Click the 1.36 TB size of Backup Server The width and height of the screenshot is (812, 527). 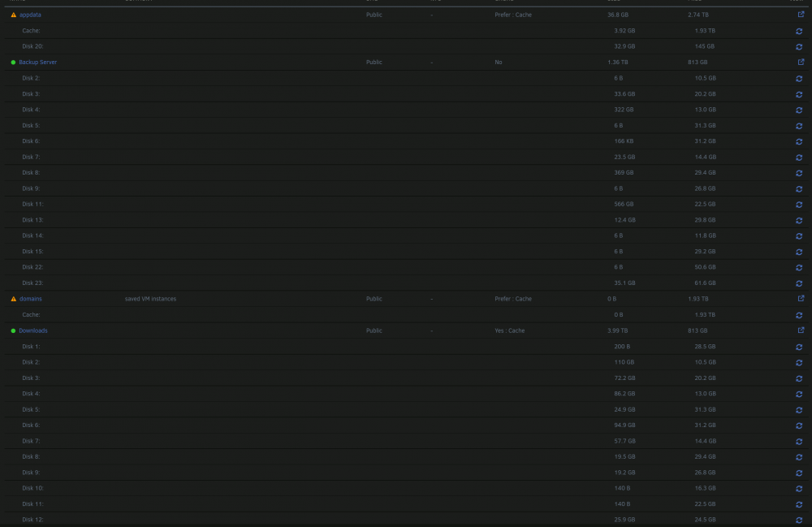tap(617, 63)
